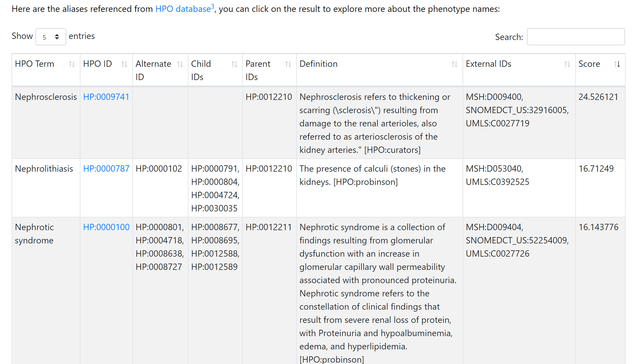This screenshot has width=635, height=364.
Task: Open HP:0009741 for Nephrosclerosis
Action: (x=106, y=97)
